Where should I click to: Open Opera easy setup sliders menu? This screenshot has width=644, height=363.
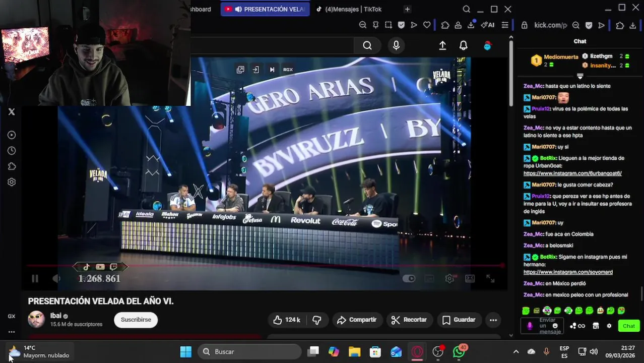pos(505,25)
